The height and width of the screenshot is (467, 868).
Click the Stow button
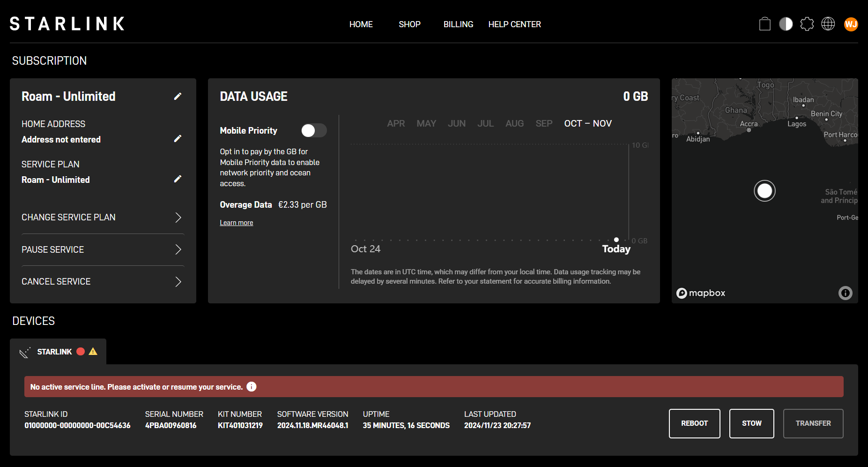click(x=751, y=423)
